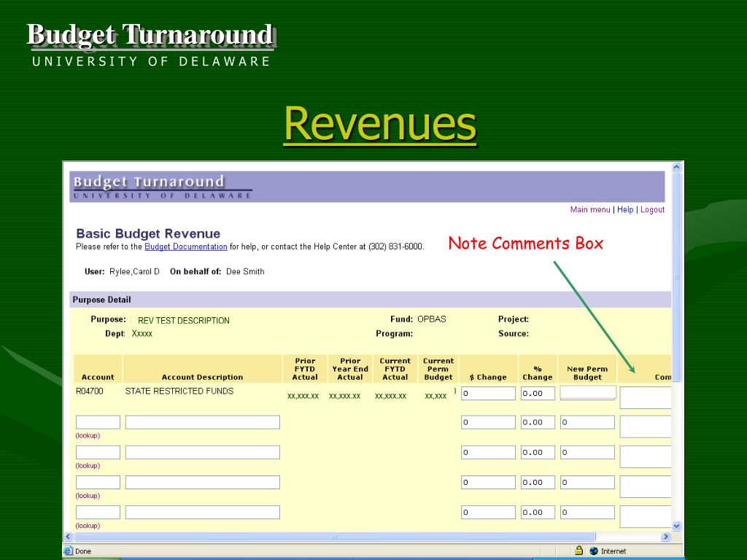Log out using the Logout link
This screenshot has height=560, width=747.
[x=652, y=209]
